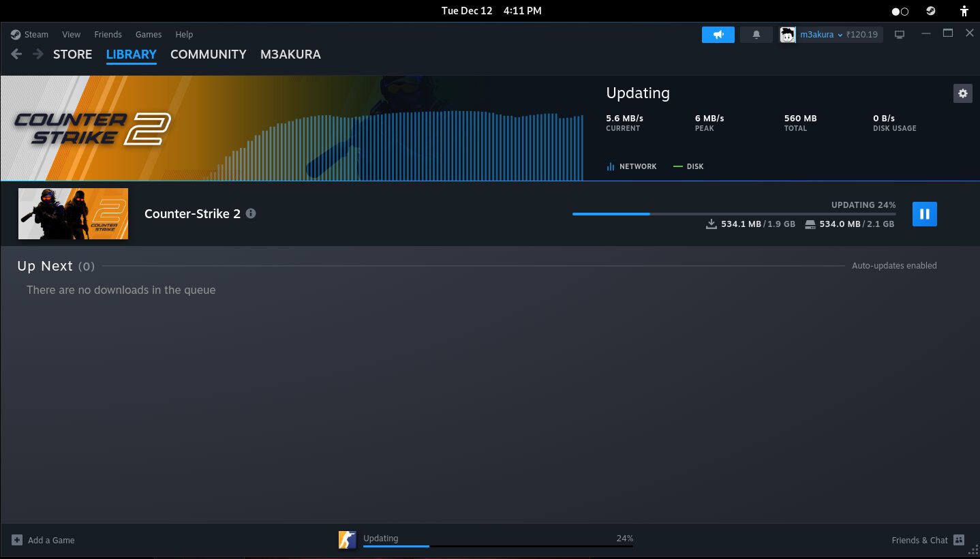980x559 pixels.
Task: Minimize the Steam window
Action: (x=925, y=33)
